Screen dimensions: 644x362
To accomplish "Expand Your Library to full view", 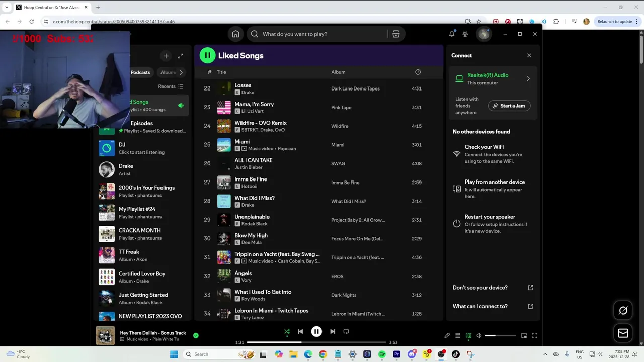I will point(181,56).
